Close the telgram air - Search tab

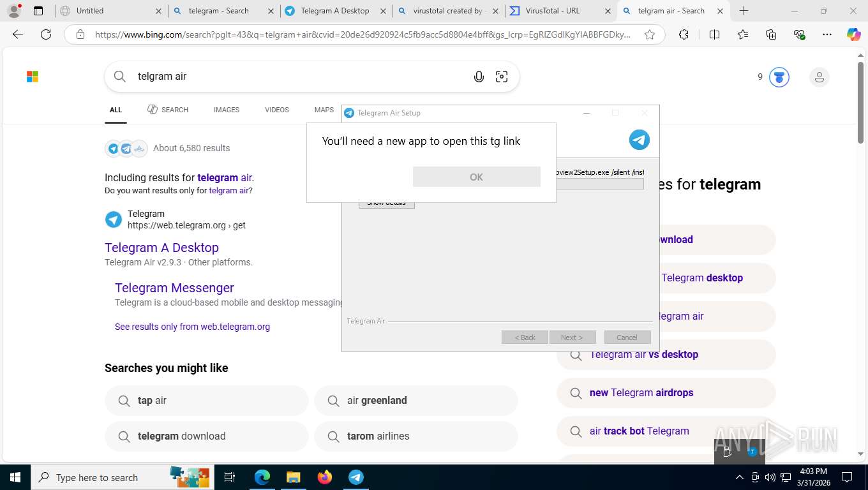pos(720,11)
